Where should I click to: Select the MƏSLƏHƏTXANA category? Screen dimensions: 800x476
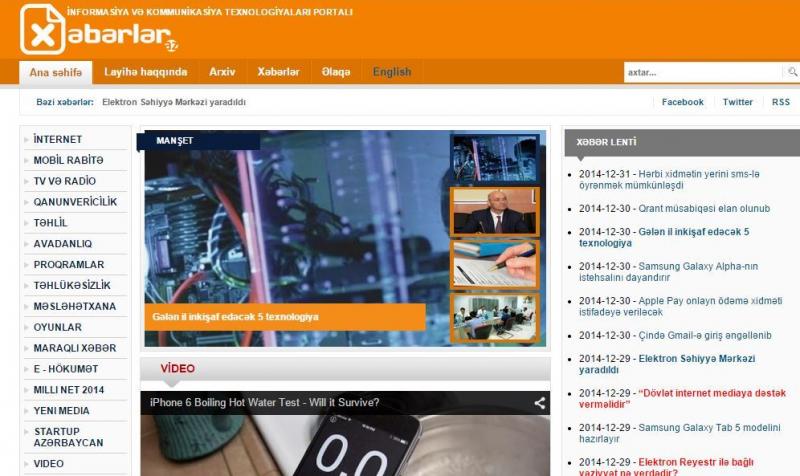76,307
